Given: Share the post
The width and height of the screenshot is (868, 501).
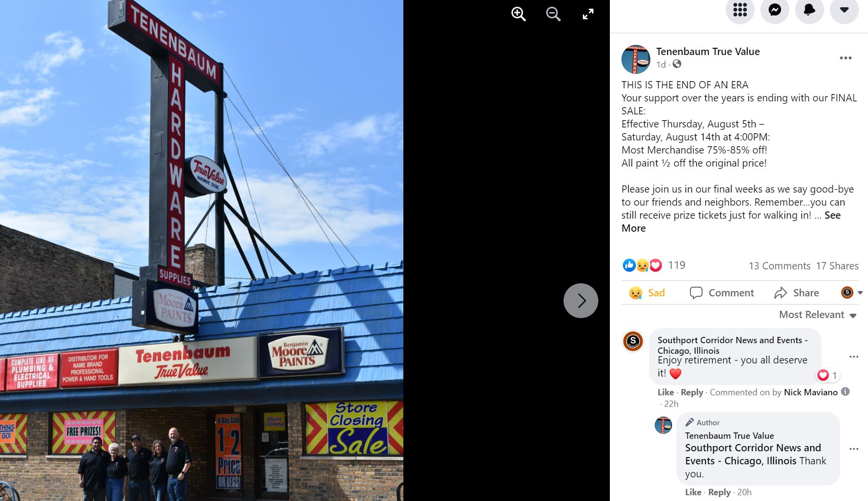Looking at the screenshot, I should tap(797, 292).
